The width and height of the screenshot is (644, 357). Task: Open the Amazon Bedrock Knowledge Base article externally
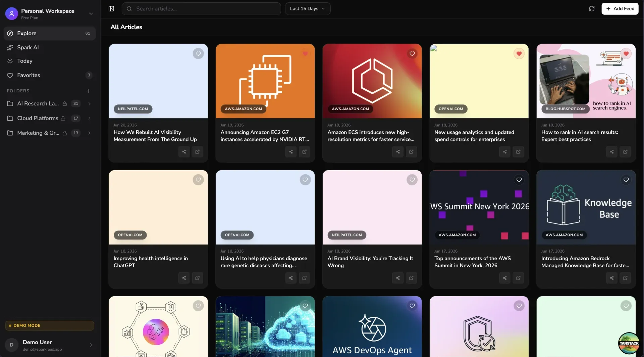(625, 278)
